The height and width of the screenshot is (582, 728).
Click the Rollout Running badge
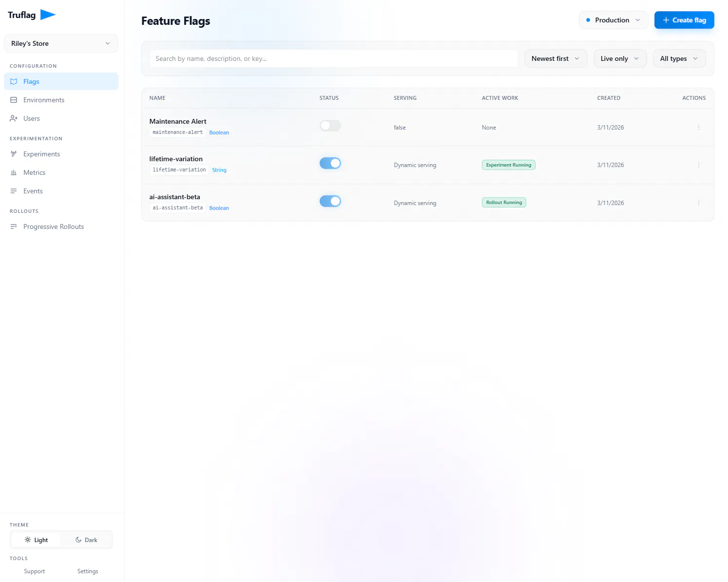click(504, 203)
